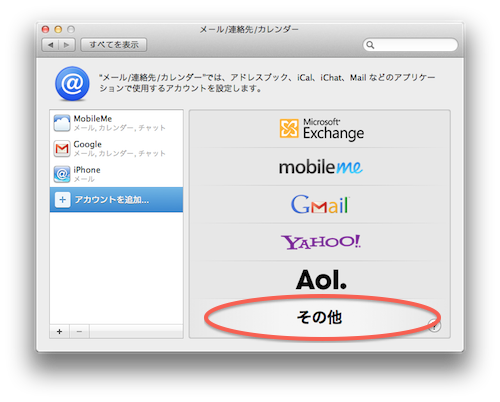Choose the mobileme account type logo
The width and height of the screenshot is (500, 402).
(x=321, y=167)
